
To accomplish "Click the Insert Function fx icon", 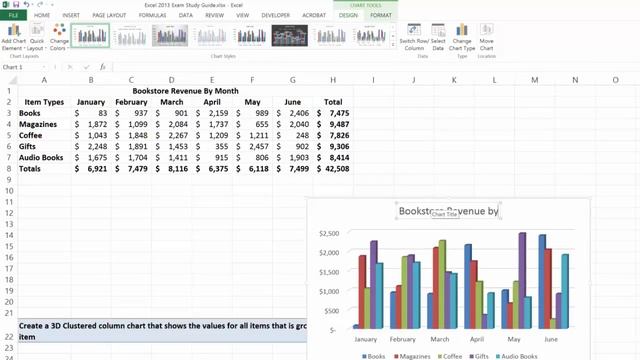I will point(103,67).
